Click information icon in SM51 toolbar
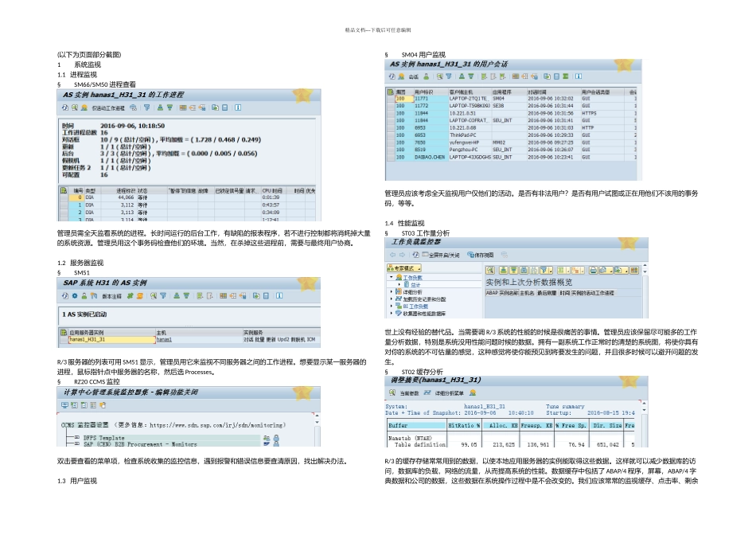Image resolution: width=756 pixels, height=535 pixels. [x=279, y=295]
